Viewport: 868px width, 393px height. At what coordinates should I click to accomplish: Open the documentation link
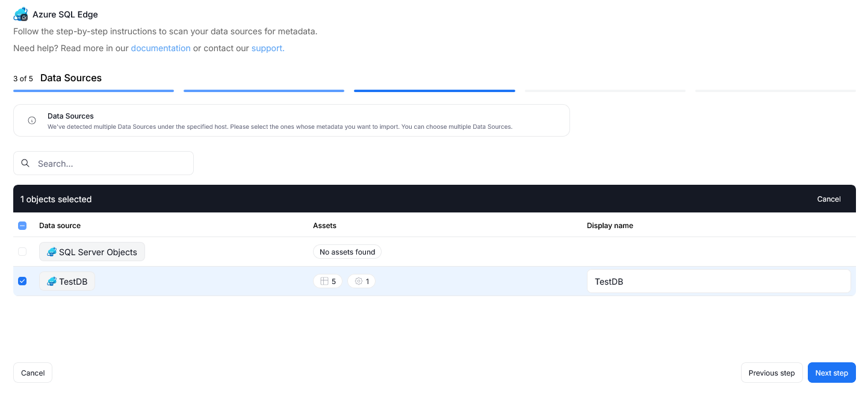pos(161,48)
